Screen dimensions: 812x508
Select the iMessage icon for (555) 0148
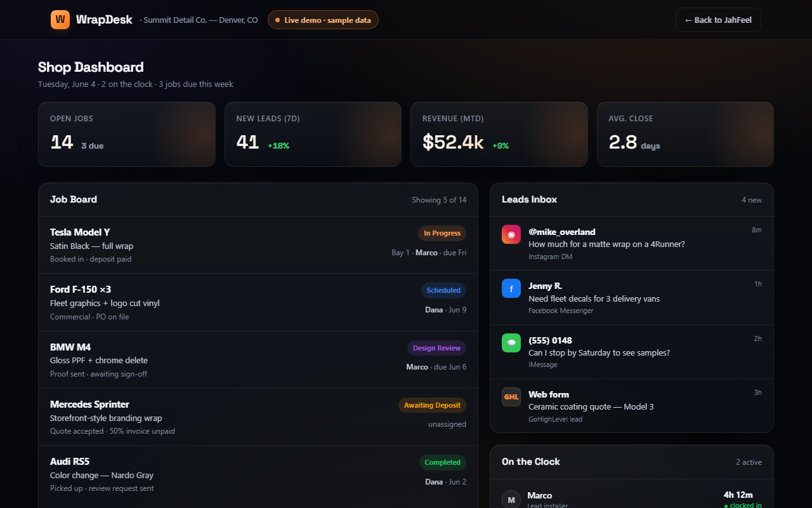point(511,343)
